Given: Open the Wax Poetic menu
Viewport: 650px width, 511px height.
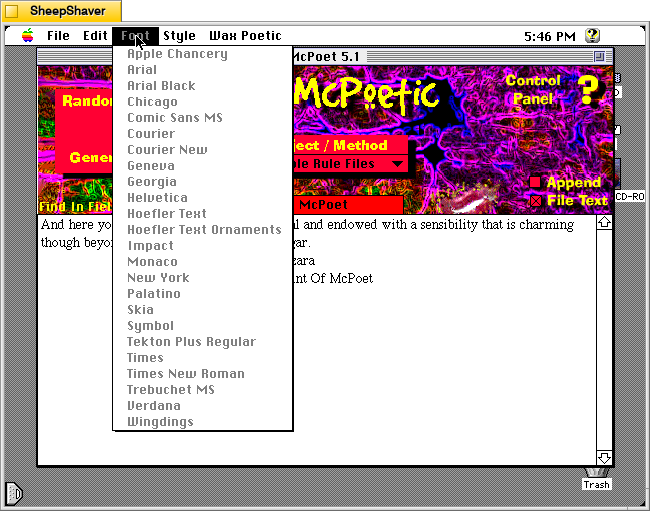Looking at the screenshot, I should tap(245, 36).
